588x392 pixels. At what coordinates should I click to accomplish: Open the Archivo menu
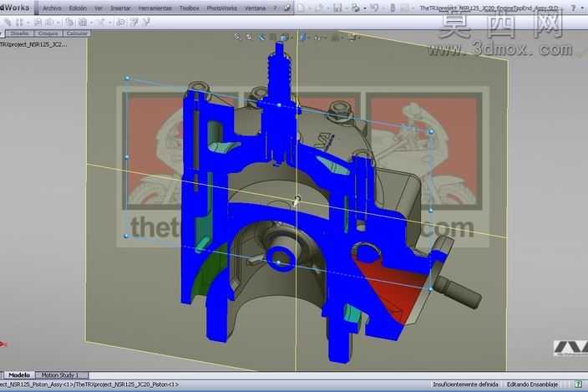click(x=52, y=8)
